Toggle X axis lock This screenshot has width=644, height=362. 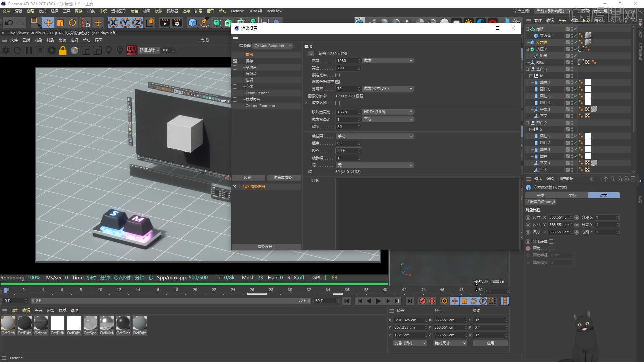pyautogui.click(x=113, y=23)
